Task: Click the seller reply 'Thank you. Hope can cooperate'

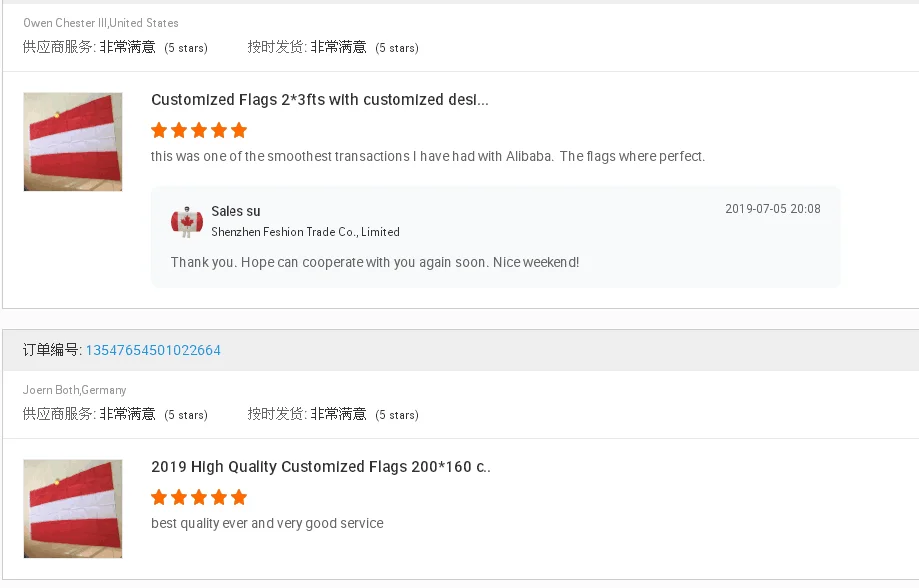Action: [x=375, y=262]
